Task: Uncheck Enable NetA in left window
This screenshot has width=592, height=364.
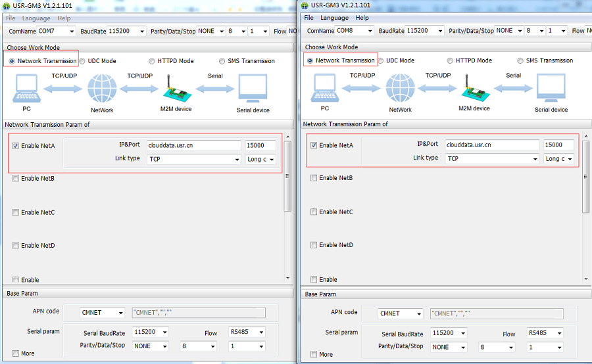Action: pyautogui.click(x=16, y=146)
